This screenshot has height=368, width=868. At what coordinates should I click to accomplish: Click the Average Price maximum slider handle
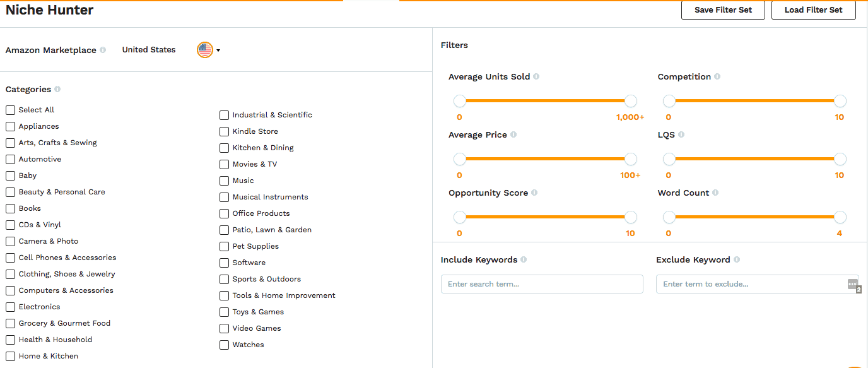click(630, 159)
